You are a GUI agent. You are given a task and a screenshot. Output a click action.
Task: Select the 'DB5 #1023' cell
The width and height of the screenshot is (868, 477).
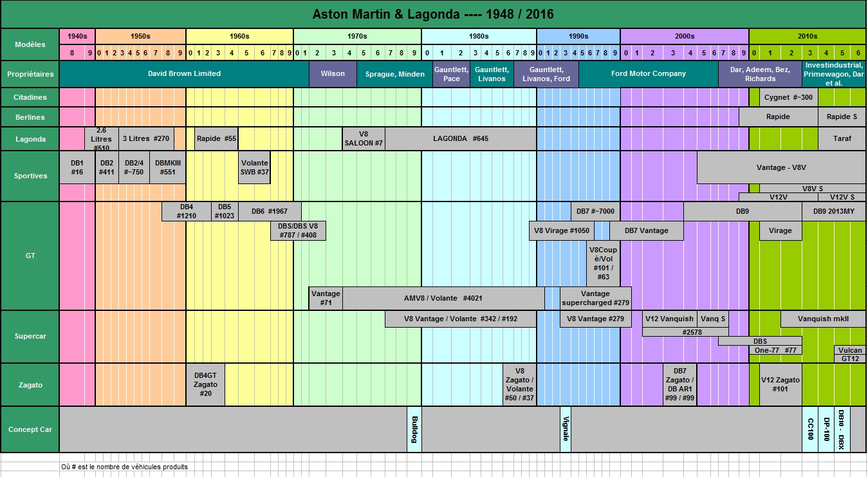tap(225, 212)
